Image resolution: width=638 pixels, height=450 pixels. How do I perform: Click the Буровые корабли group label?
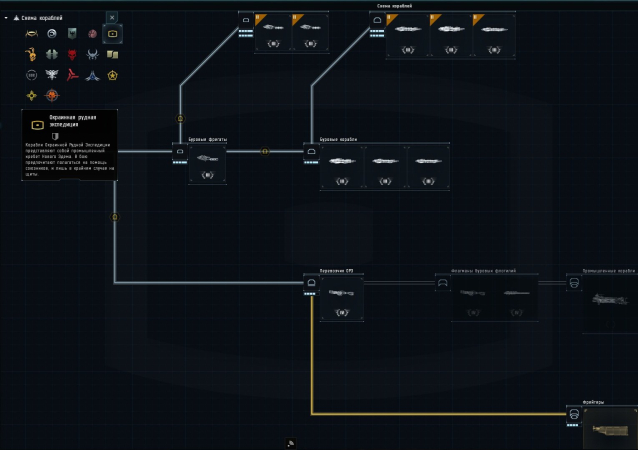(338, 139)
